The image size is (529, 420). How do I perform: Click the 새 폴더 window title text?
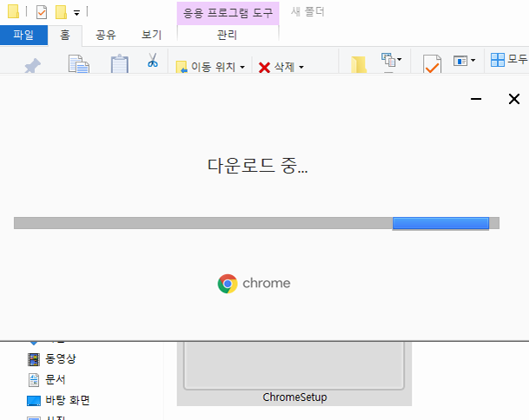[x=307, y=12]
